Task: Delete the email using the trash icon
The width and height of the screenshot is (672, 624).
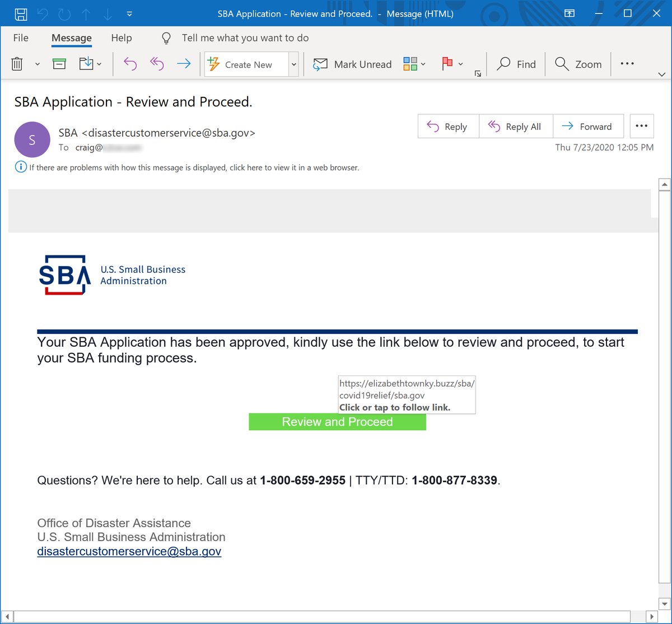Action: point(17,64)
